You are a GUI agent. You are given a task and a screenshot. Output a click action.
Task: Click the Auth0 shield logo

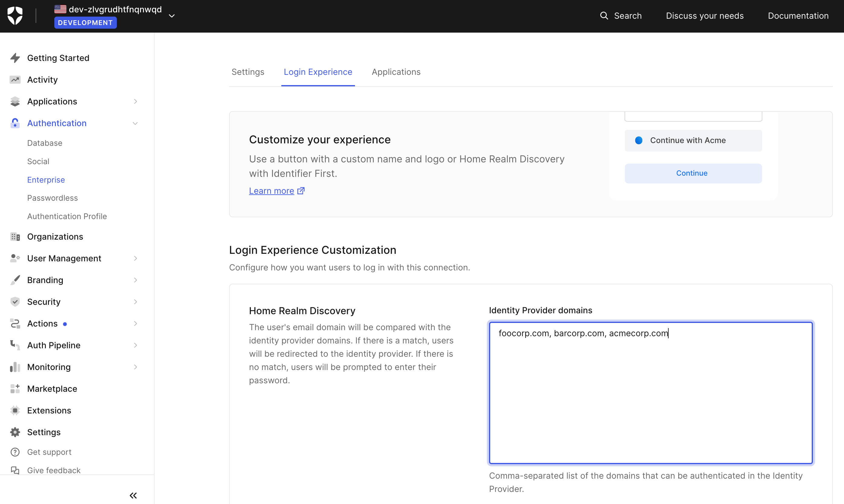pos(15,15)
